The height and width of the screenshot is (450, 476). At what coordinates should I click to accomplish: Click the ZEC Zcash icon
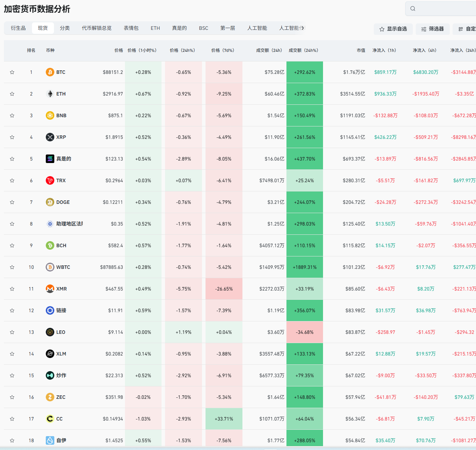50,397
